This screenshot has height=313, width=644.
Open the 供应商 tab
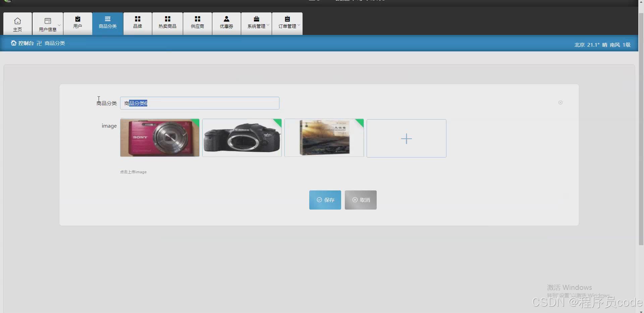coord(198,24)
